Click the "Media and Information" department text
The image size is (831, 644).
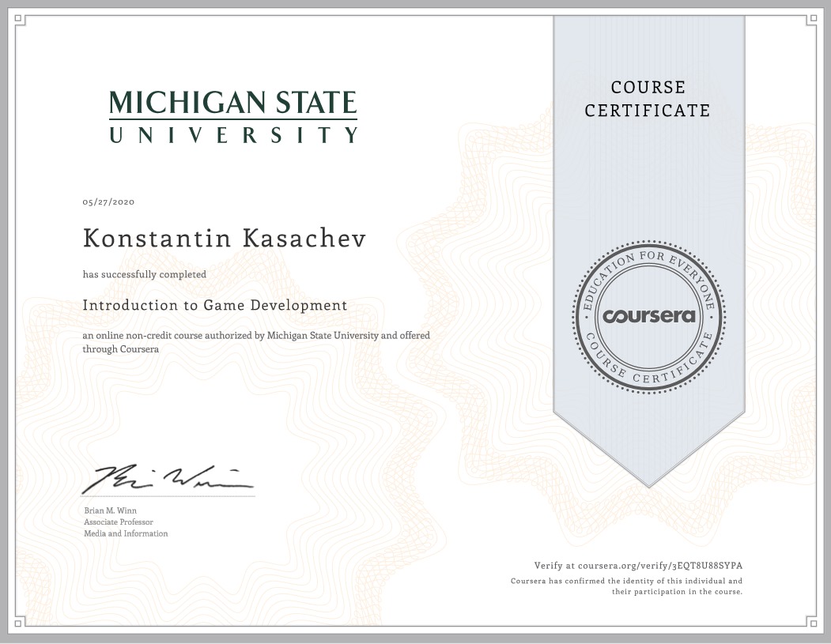pos(126,534)
